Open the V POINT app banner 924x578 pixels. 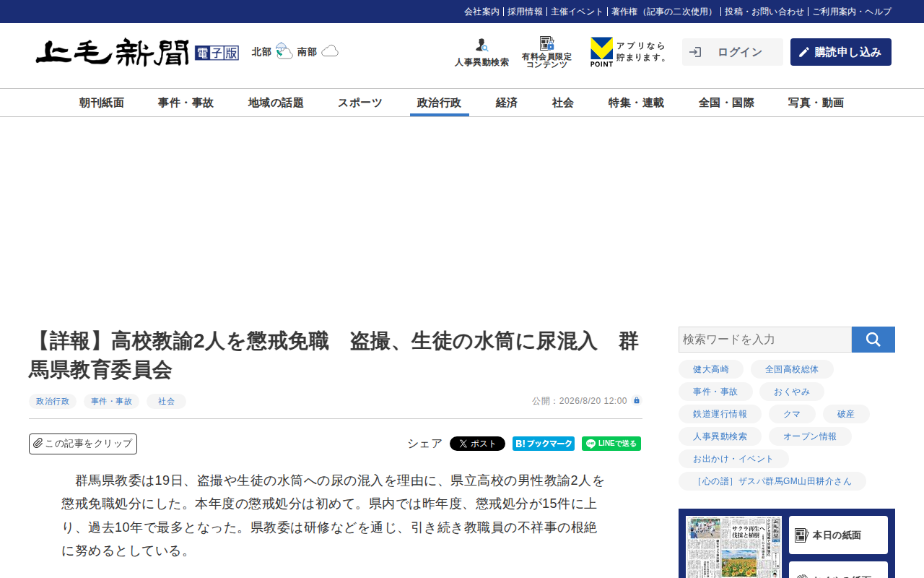(x=629, y=52)
